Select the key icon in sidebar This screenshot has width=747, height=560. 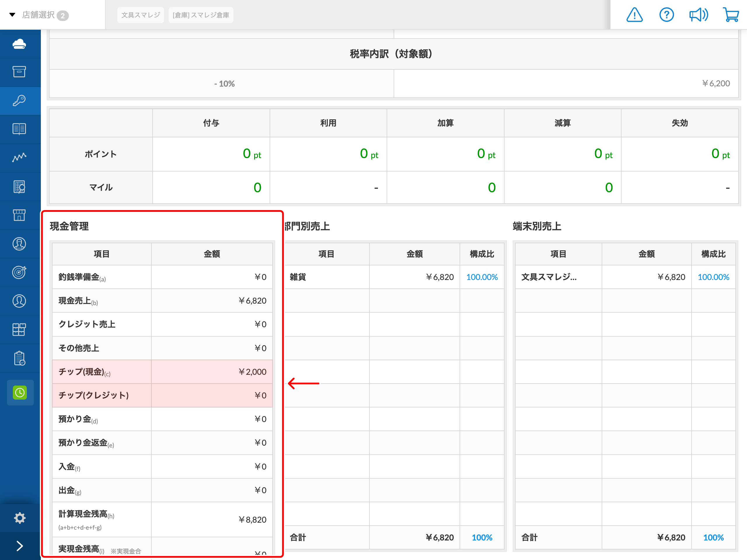click(x=19, y=101)
